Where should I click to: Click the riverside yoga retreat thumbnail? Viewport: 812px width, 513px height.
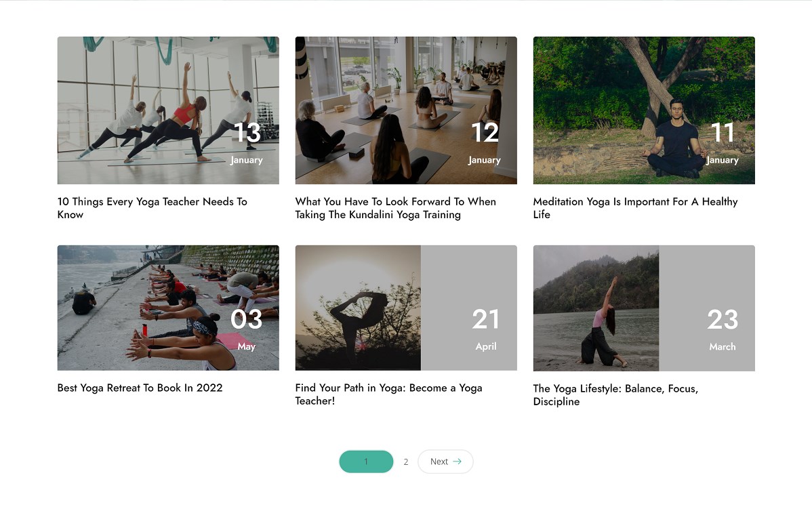click(x=168, y=308)
